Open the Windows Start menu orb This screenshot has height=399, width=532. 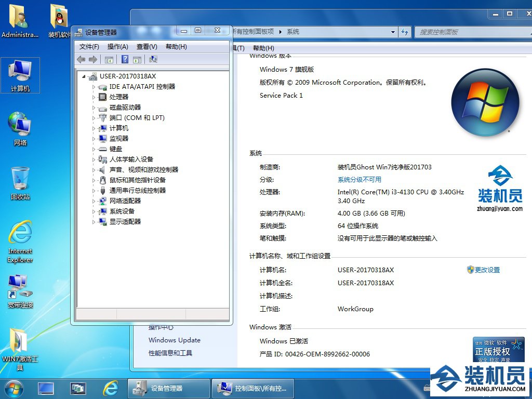[x=14, y=388]
